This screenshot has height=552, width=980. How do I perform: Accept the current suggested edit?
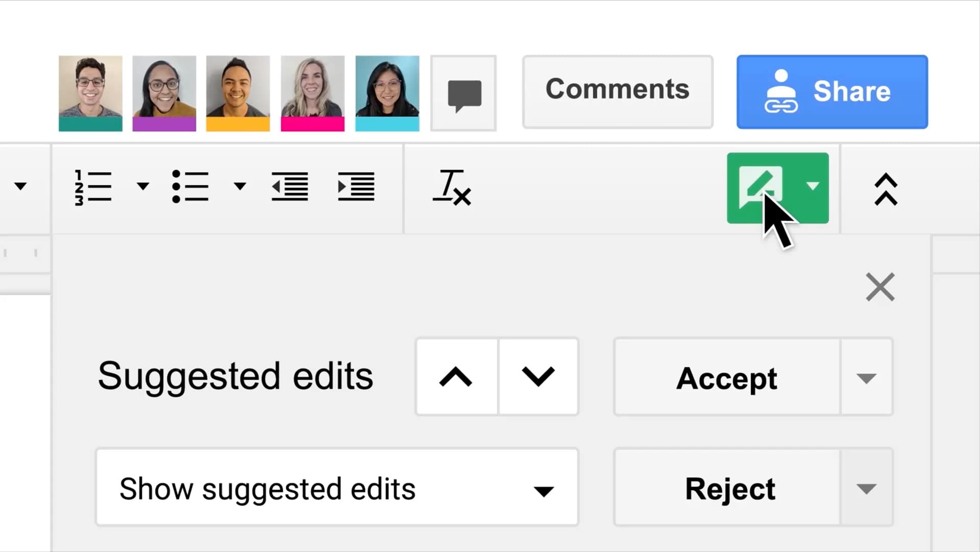coord(727,378)
